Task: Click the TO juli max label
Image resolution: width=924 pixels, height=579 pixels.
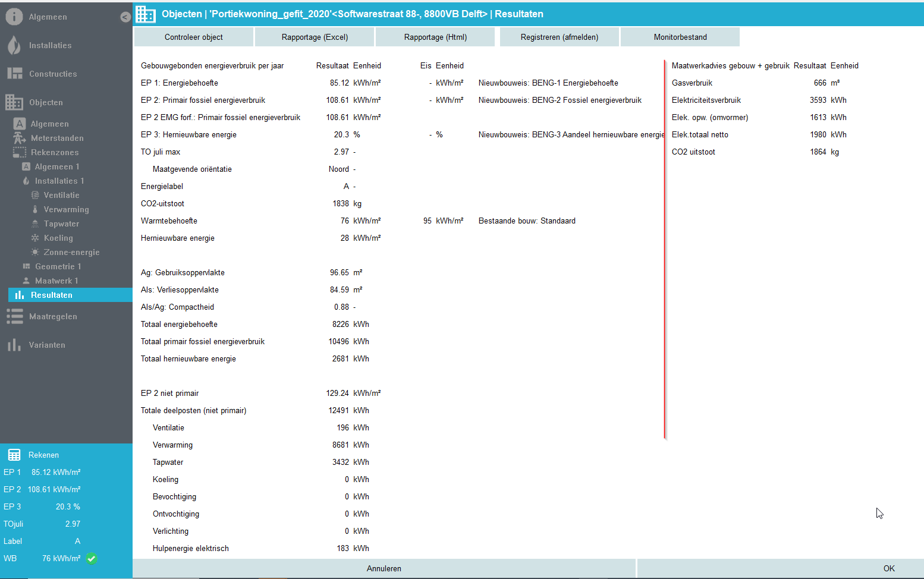Action: click(161, 152)
